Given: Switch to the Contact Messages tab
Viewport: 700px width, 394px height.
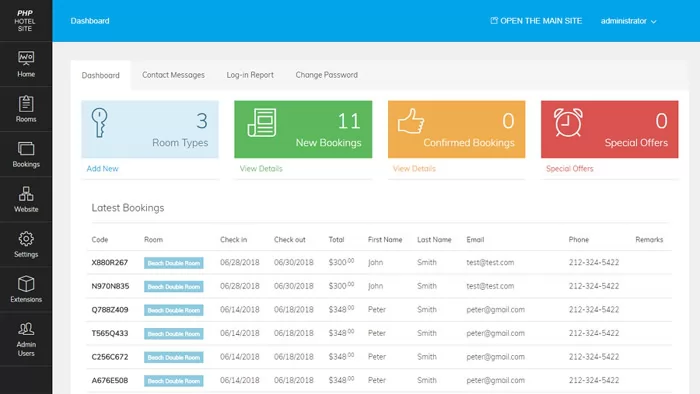Looking at the screenshot, I should click(x=173, y=75).
